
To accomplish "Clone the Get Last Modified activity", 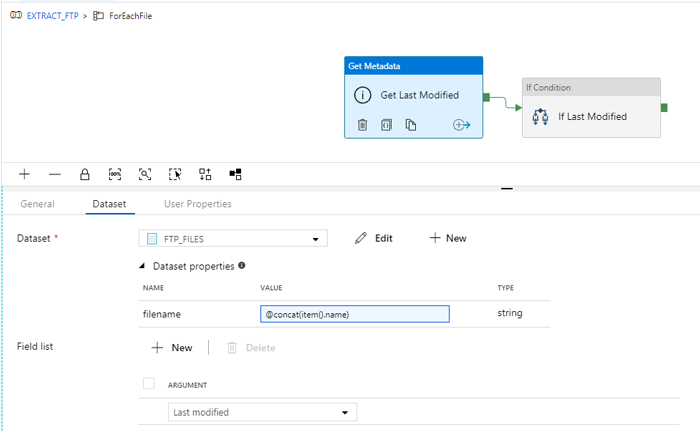I will (411, 125).
